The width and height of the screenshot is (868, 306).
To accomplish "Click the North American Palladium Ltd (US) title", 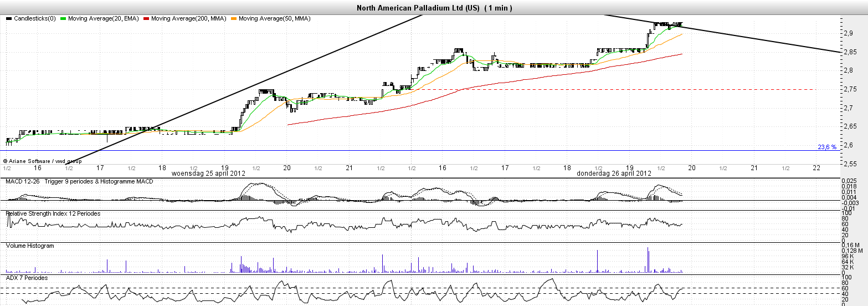I will click(x=418, y=8).
